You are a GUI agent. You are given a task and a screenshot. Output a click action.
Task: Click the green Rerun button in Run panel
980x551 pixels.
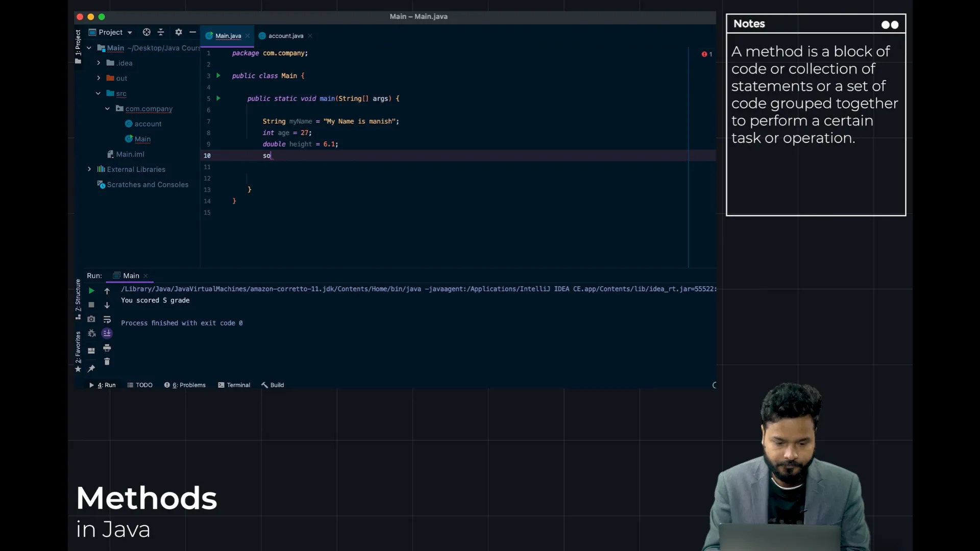click(91, 291)
